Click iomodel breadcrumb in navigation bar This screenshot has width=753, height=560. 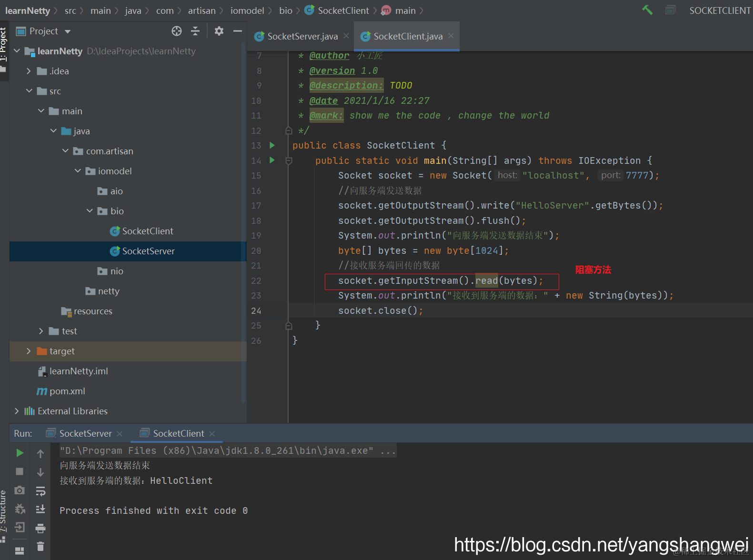coord(247,10)
